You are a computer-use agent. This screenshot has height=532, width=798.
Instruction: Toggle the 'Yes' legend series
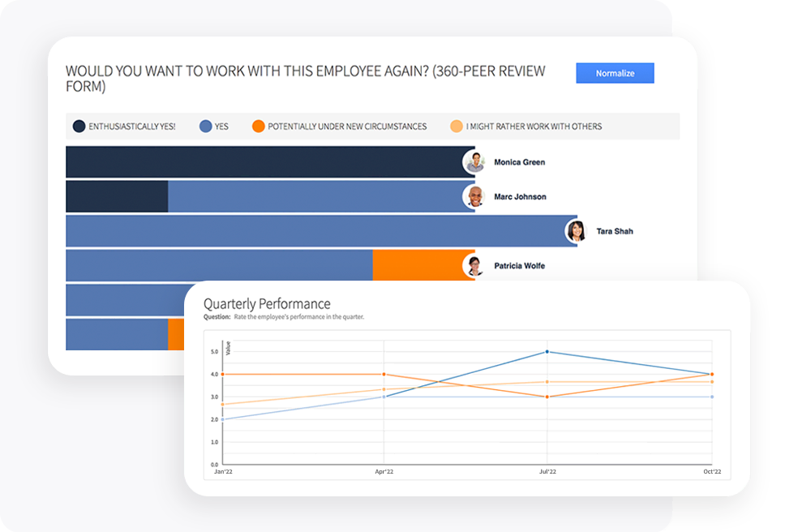click(x=221, y=127)
